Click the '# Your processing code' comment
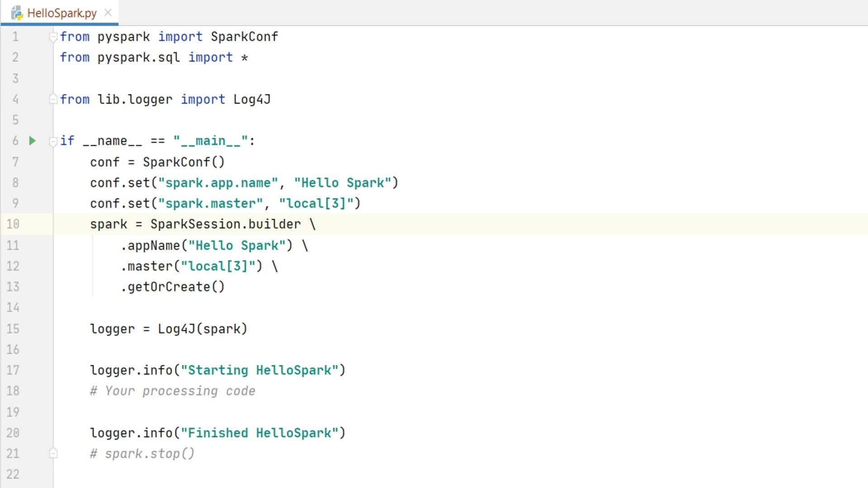 [173, 391]
